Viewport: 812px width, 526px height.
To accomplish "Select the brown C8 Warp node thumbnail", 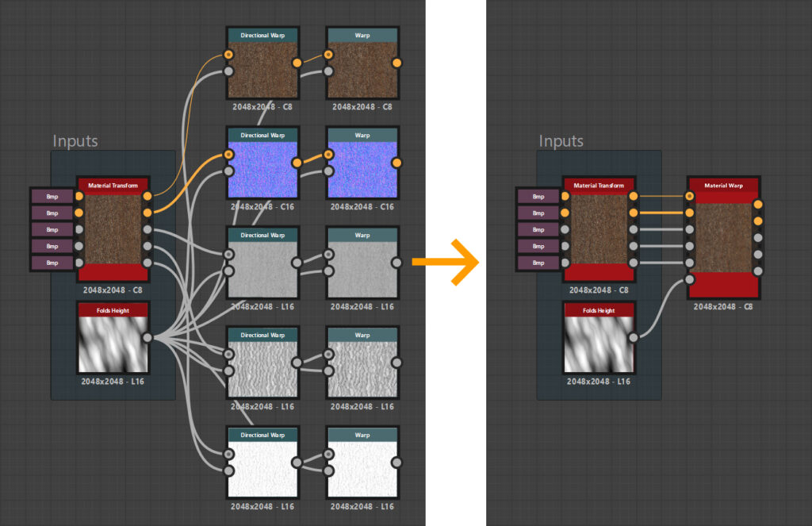I will pyautogui.click(x=362, y=71).
